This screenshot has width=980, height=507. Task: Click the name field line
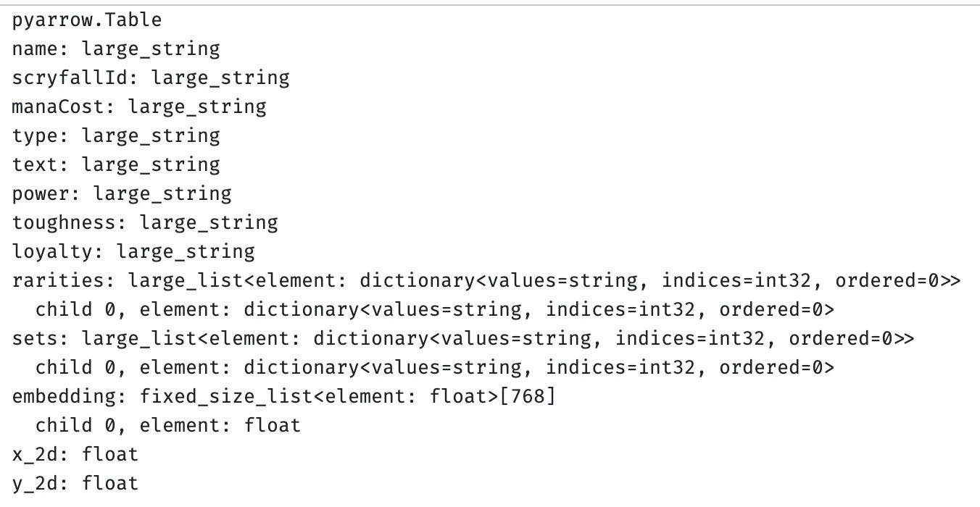pos(116,49)
